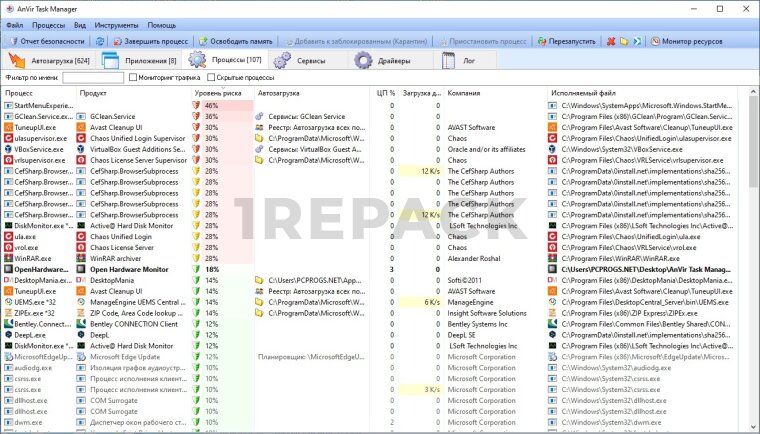Open the Процессы menu in the menu bar
Image resolution: width=760 pixels, height=434 pixels.
click(48, 23)
